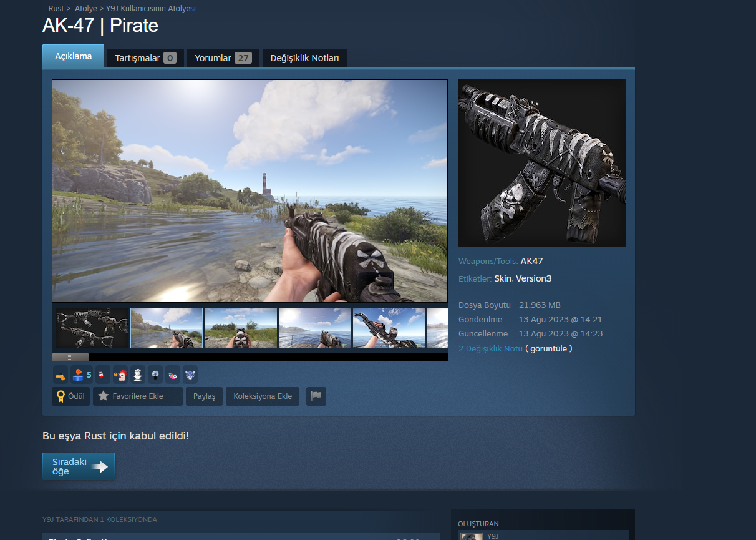The image size is (756, 540).
Task: Open the 2 Değişiklik Notu link
Action: pos(490,348)
